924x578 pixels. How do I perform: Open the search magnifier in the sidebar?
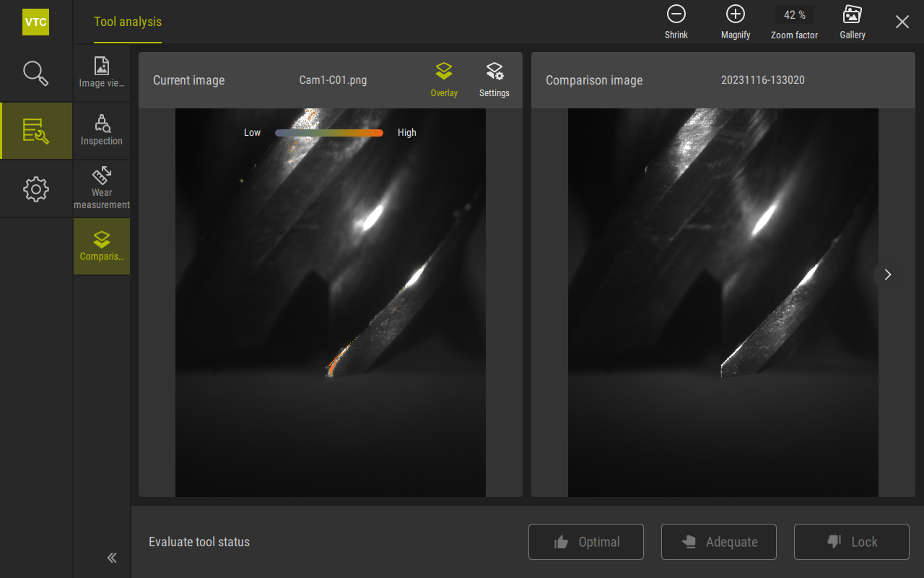[35, 73]
